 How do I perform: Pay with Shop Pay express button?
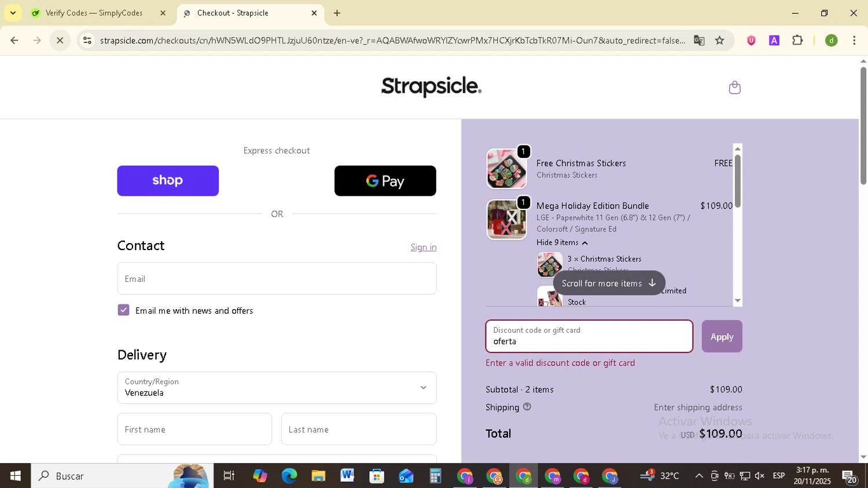[x=168, y=181]
